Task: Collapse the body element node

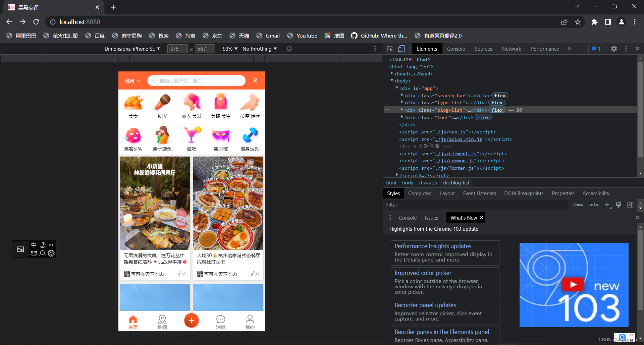Action: (x=392, y=80)
